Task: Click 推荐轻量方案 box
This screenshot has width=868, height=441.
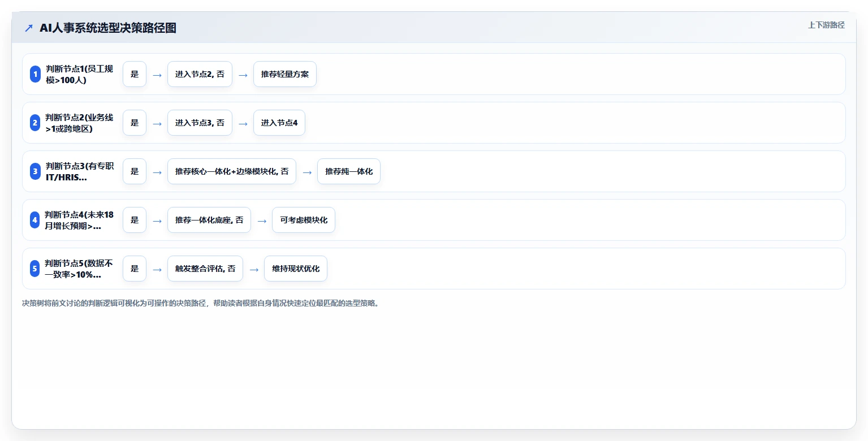Action: click(285, 74)
